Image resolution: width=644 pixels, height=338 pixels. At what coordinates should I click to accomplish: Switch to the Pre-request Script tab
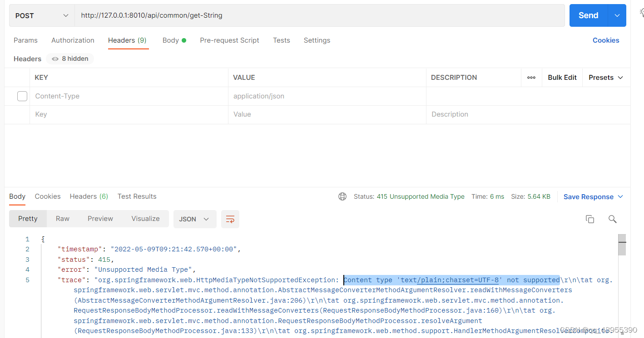(229, 40)
